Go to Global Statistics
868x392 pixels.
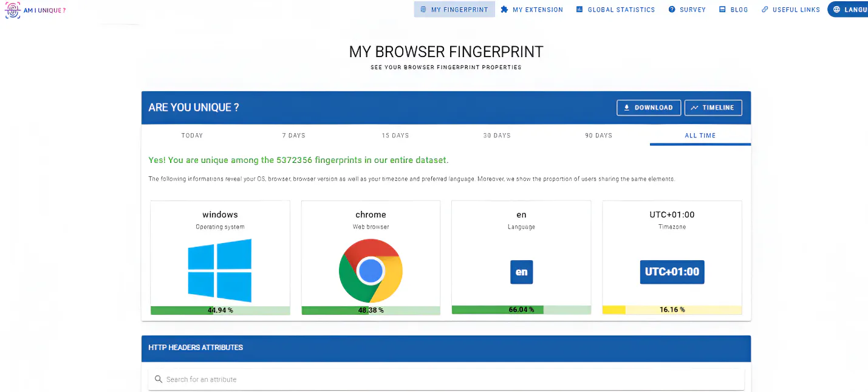click(615, 10)
